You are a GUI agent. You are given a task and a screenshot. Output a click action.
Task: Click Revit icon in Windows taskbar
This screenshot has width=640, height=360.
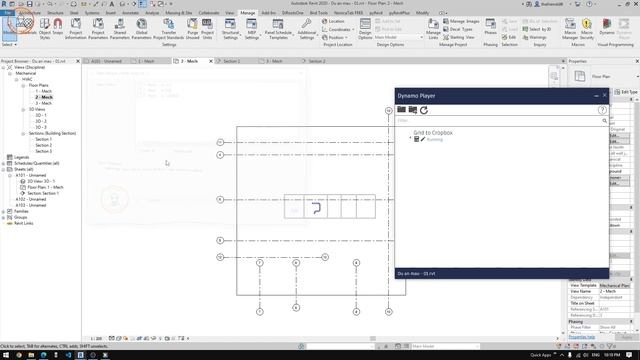coord(80,355)
